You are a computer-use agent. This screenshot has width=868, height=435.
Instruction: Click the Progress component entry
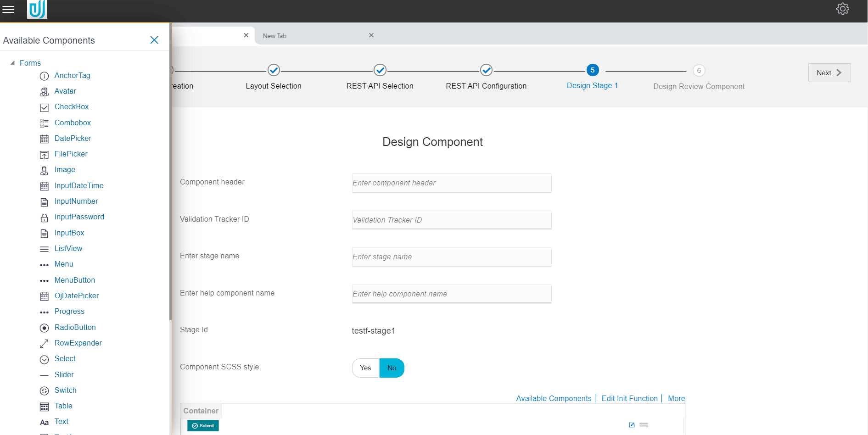(69, 312)
